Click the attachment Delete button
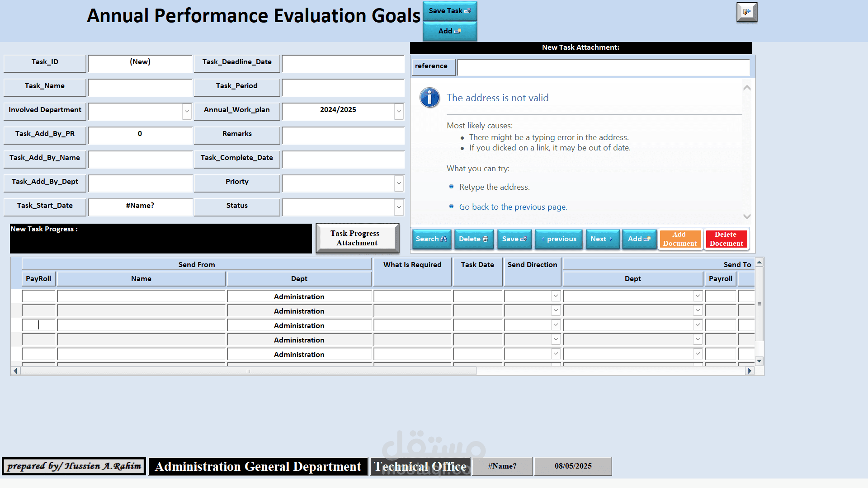 coord(474,239)
